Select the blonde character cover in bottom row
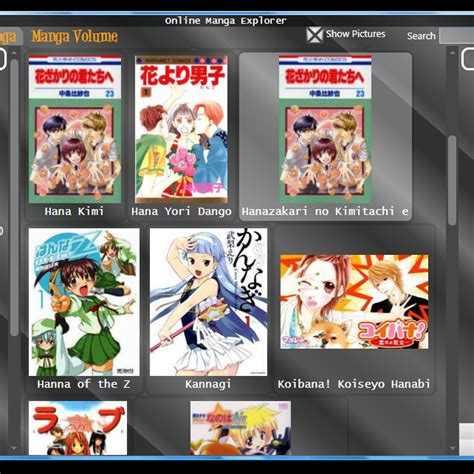 (240, 428)
